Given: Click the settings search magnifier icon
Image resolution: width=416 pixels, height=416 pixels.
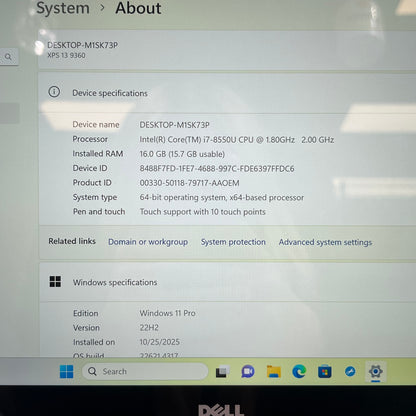Looking at the screenshot, I should pyautogui.click(x=8, y=57).
